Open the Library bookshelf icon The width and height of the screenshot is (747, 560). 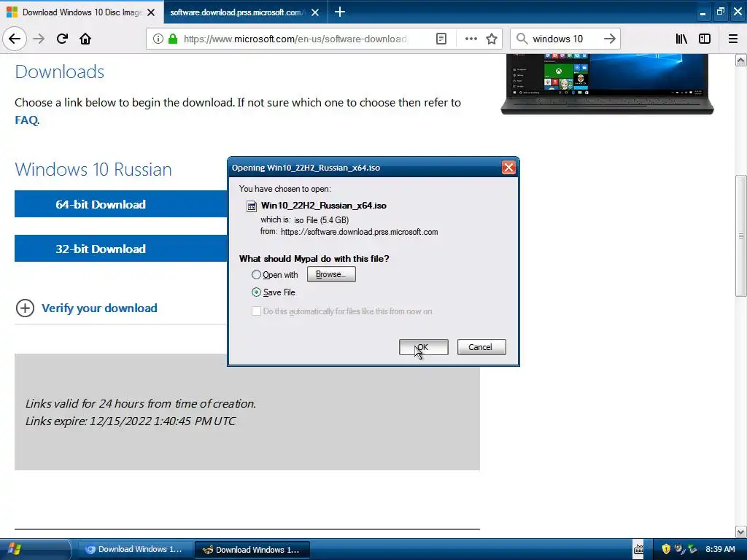[x=681, y=39]
